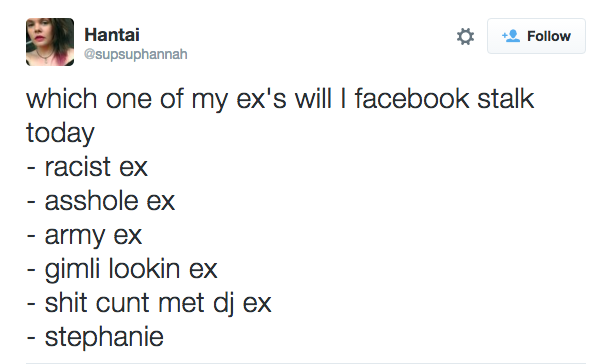
Task: Select the 'met dj ex' line
Action: pyautogui.click(x=149, y=303)
